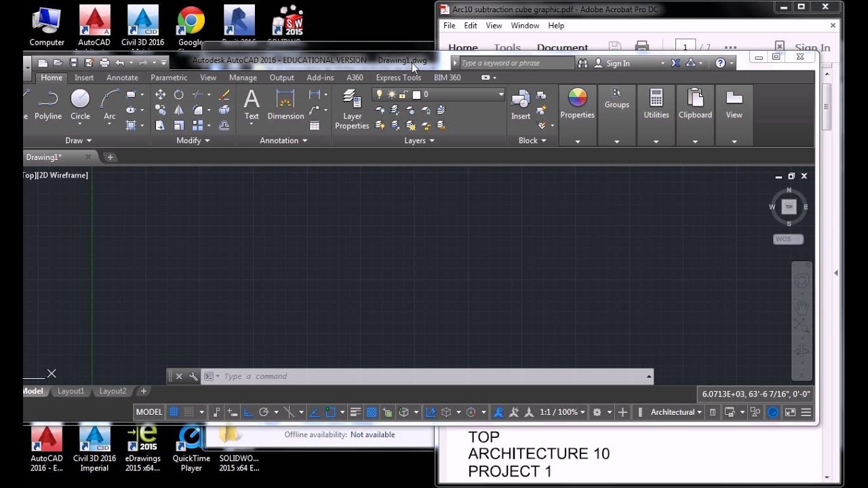Viewport: 868px width, 488px height.
Task: Select the Text tool
Action: pyautogui.click(x=252, y=106)
